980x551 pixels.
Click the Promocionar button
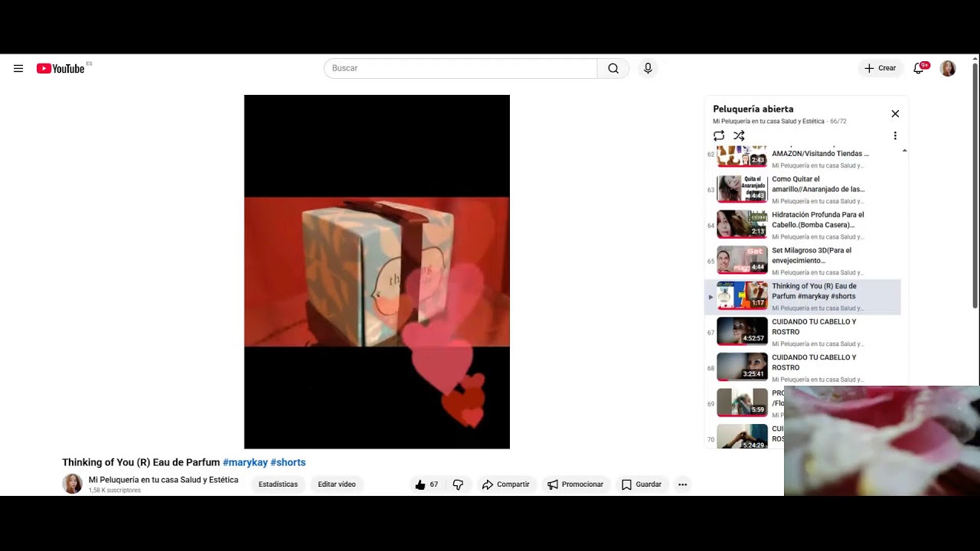(x=575, y=484)
